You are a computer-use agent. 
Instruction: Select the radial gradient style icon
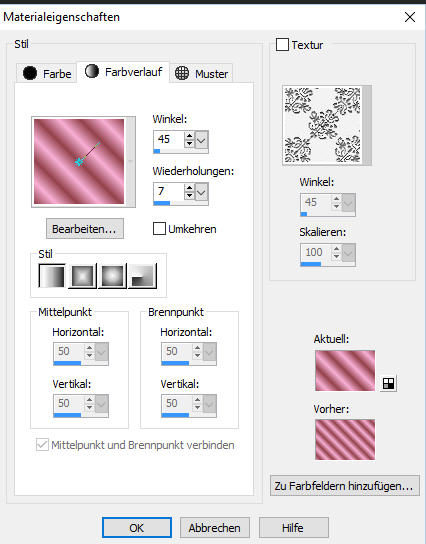[142, 276]
